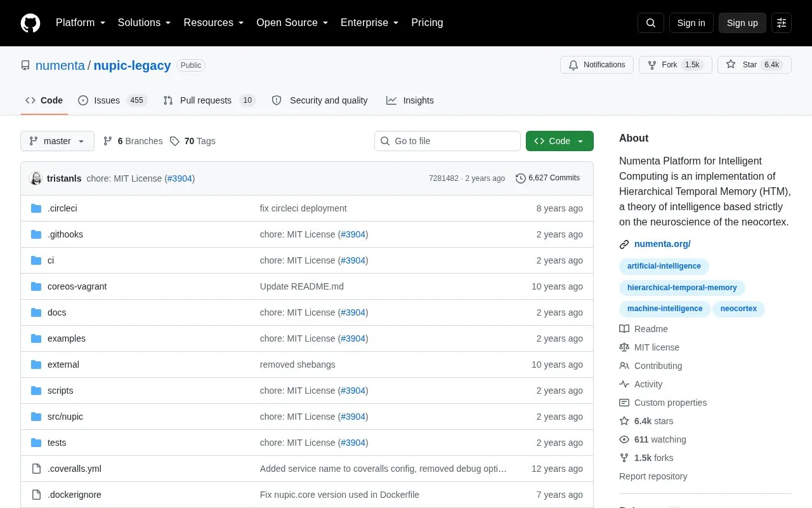Viewport: 812px width, 508px height.
Task: Click the GitHub logo icon
Action: (30, 23)
